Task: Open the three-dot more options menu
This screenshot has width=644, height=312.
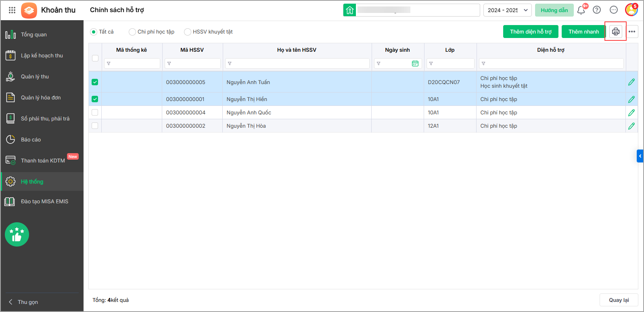Action: click(632, 32)
